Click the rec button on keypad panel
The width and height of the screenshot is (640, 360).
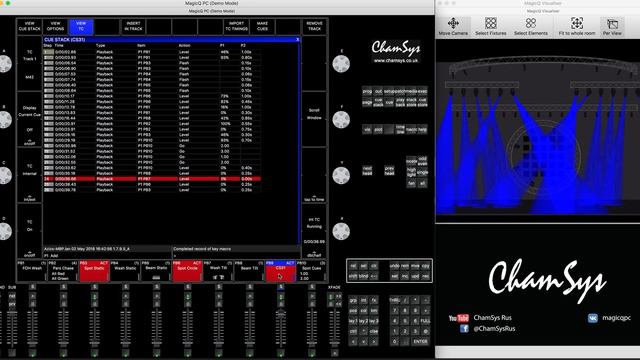(425, 276)
